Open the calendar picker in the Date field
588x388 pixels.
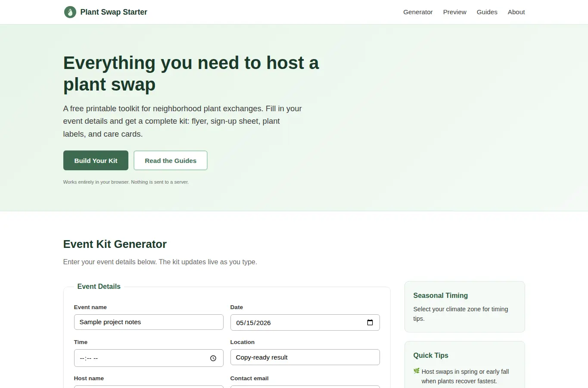click(370, 322)
